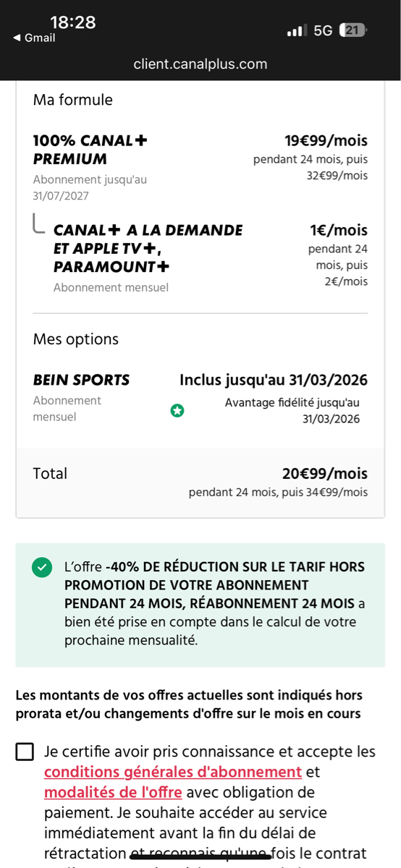The image size is (401, 868).
Task: Tap the 18:28 clock in status bar
Action: tap(73, 22)
